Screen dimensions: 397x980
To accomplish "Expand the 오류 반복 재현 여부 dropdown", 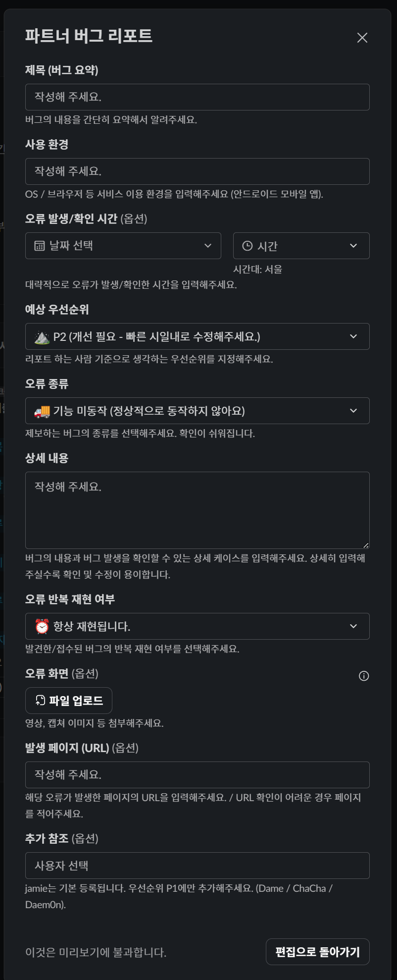I will [x=197, y=626].
